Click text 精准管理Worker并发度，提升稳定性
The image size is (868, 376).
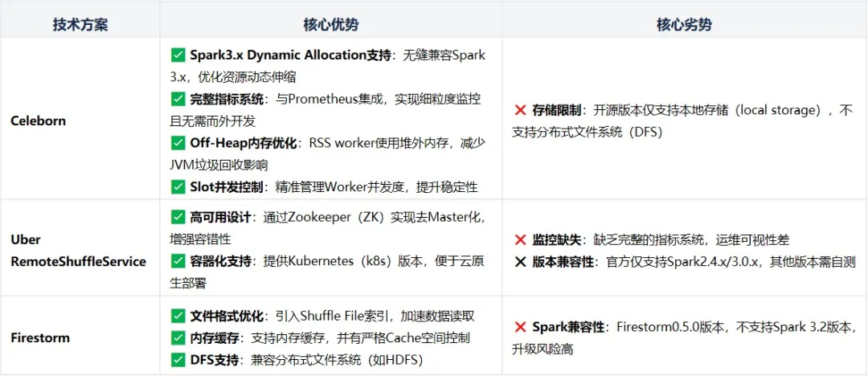click(x=376, y=187)
